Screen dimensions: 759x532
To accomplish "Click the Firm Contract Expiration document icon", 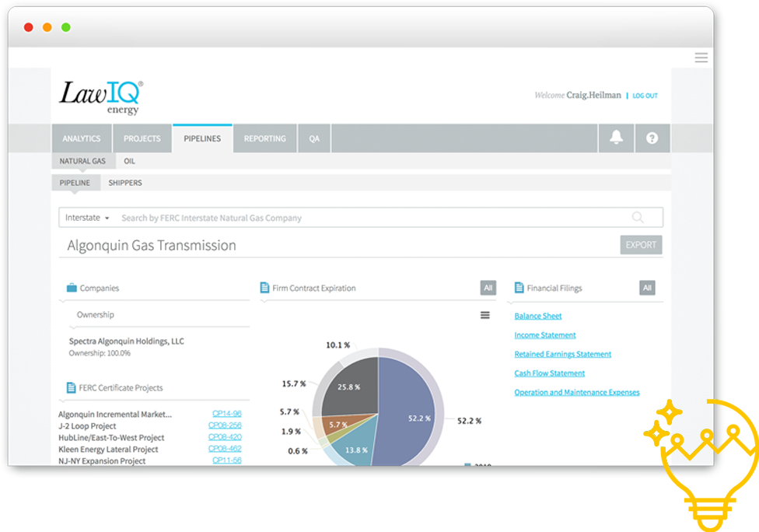I will [264, 288].
